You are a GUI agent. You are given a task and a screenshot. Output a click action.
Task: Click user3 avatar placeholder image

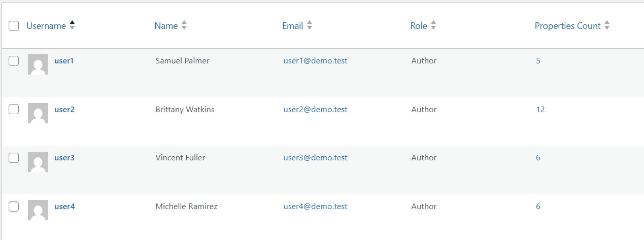38,161
